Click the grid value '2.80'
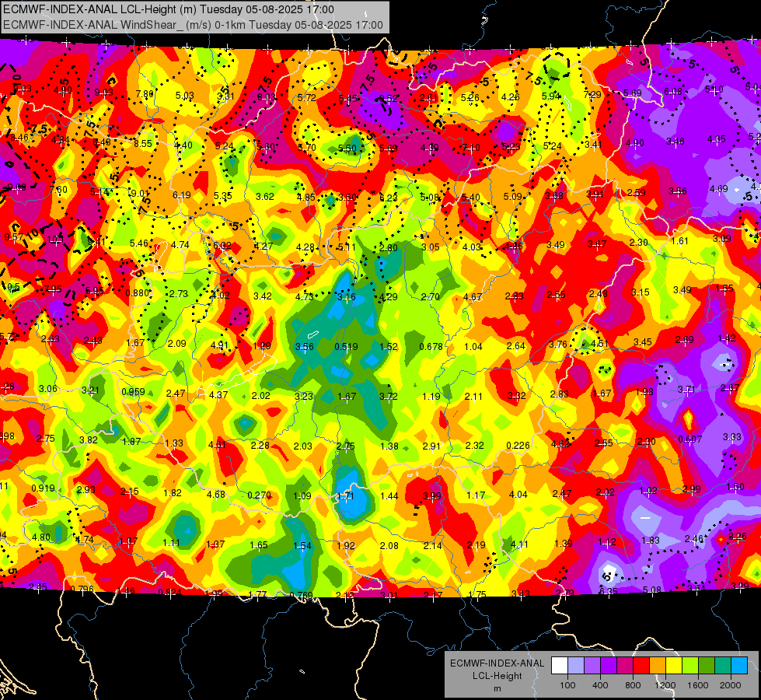The width and height of the screenshot is (761, 700). [x=388, y=248]
